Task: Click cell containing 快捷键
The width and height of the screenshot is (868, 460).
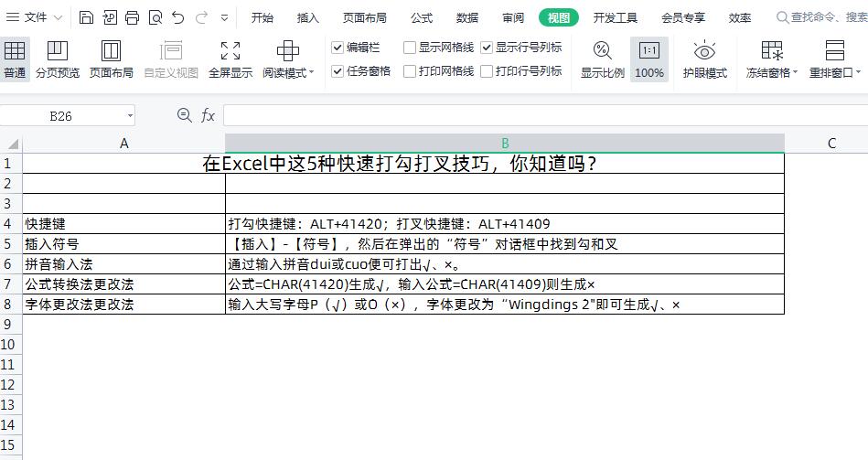Action: coord(124,224)
